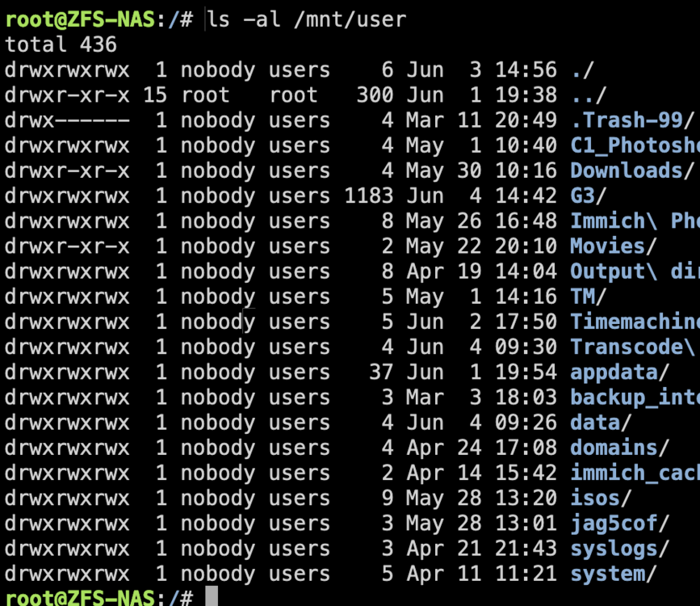Click the time '19:54' on the appdata row
700x606 pixels.
[x=526, y=372]
